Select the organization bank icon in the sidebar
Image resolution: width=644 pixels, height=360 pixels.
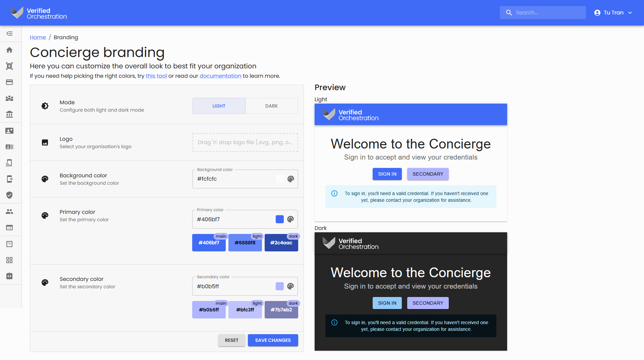coord(9,114)
